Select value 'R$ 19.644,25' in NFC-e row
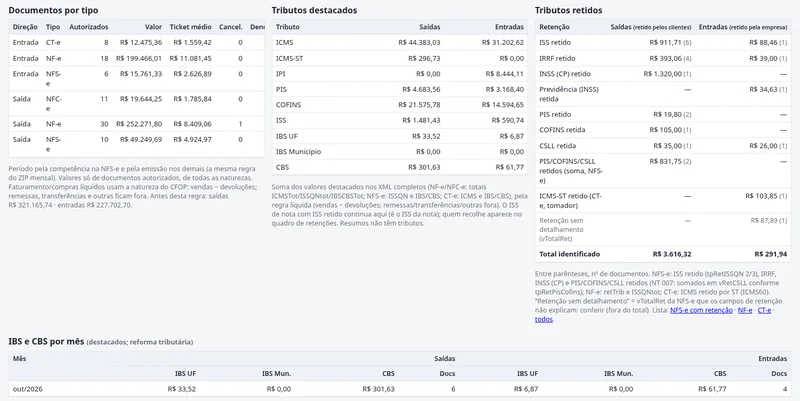Viewport: 800px width, 401px height. coord(141,99)
